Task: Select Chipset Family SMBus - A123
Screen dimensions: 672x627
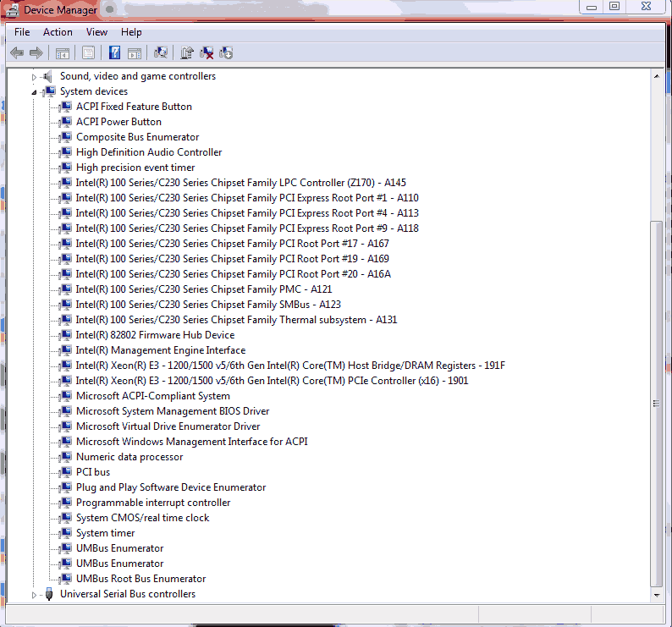Action: pyautogui.click(x=208, y=305)
